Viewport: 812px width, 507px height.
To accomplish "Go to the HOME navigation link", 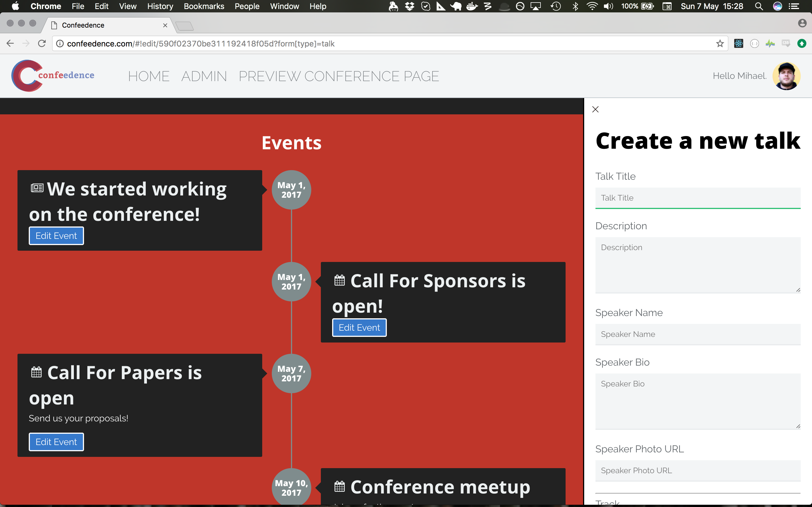I will 149,76.
